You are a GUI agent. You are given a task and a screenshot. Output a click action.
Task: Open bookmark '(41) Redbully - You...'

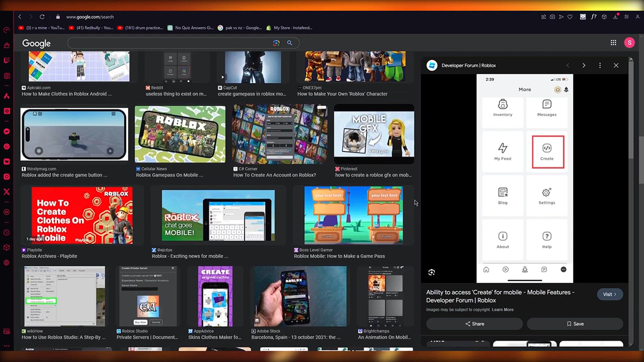coord(91,28)
